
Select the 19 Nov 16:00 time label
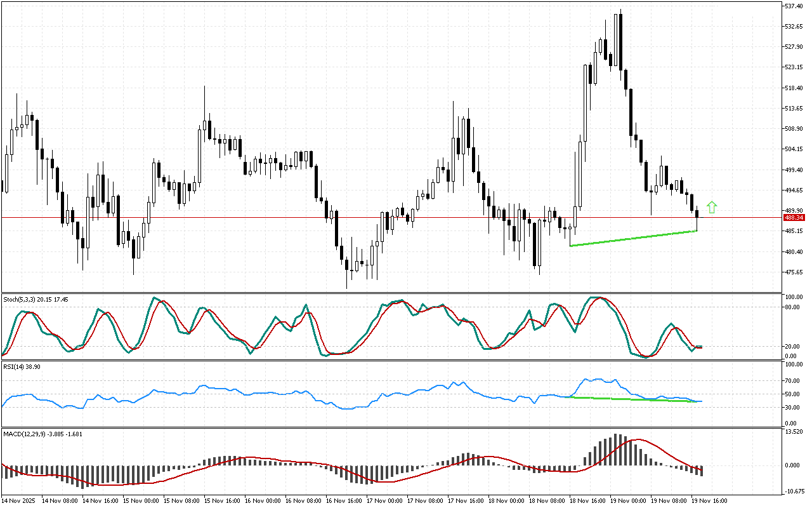[x=709, y=500]
